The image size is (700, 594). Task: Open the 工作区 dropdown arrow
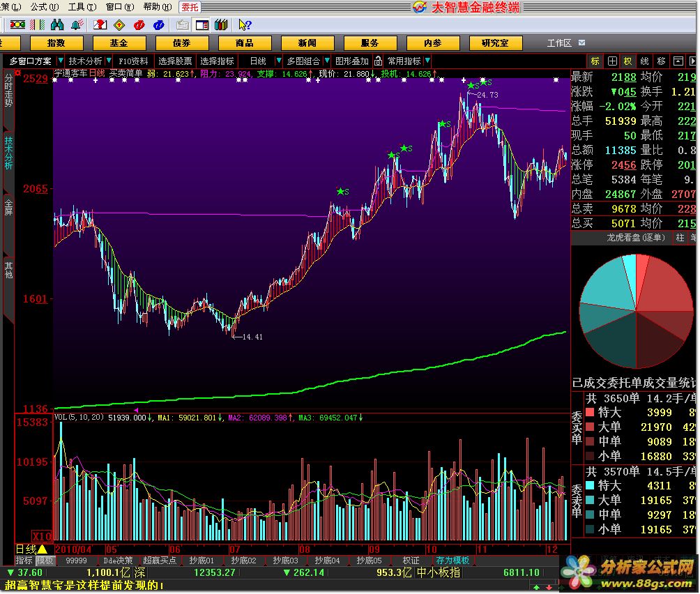(581, 43)
